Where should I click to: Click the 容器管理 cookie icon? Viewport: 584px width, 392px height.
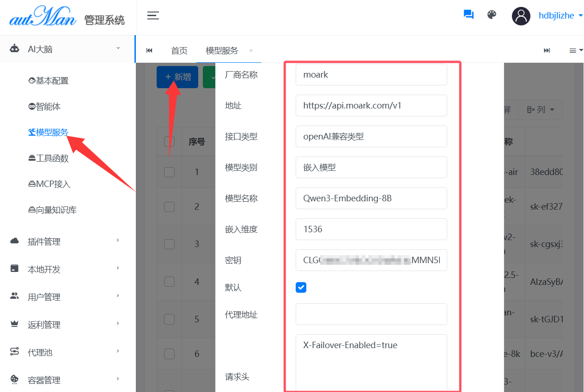coord(15,380)
